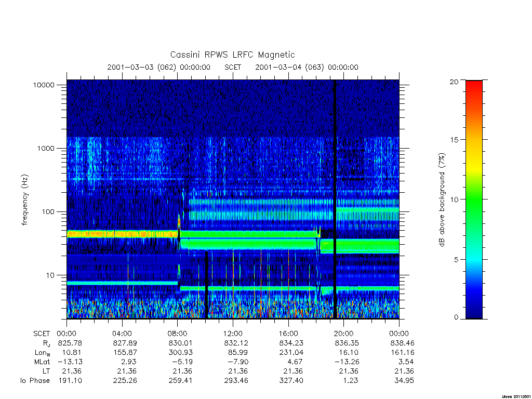Click the 10 frequency tick label
Viewport: 532px width, 399px height.
click(50, 275)
